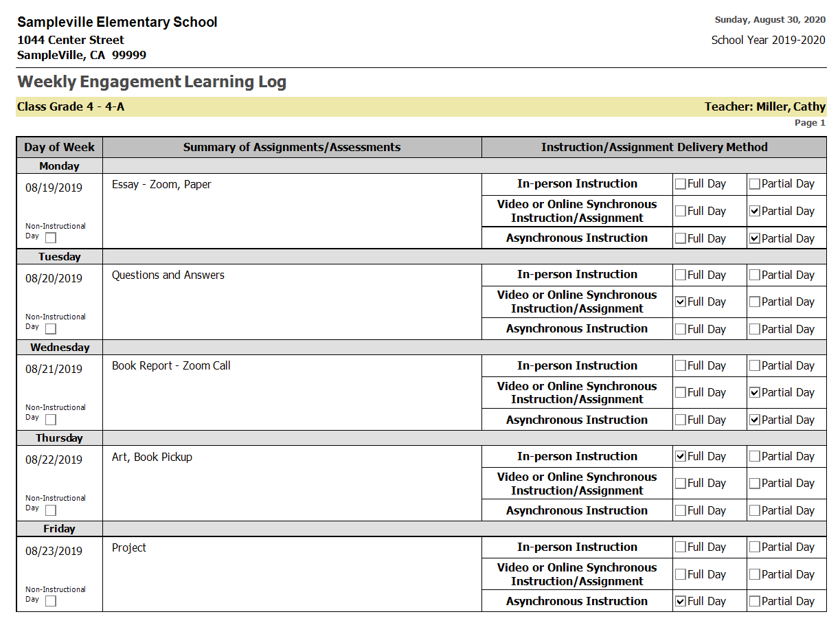This screenshot has height=623, width=840.
Task: Uncheck Wednesday Asynchronous Instruction Partial Day box
Action: [x=755, y=420]
